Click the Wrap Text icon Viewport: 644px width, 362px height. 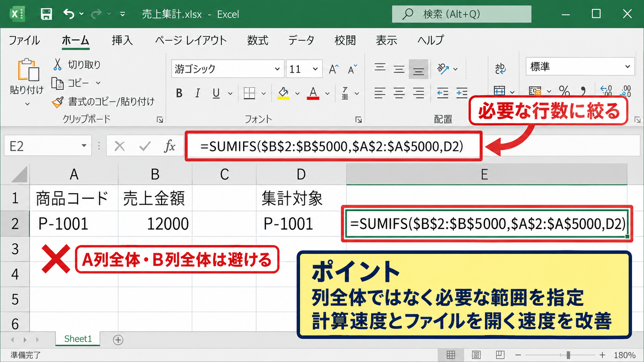pos(500,69)
